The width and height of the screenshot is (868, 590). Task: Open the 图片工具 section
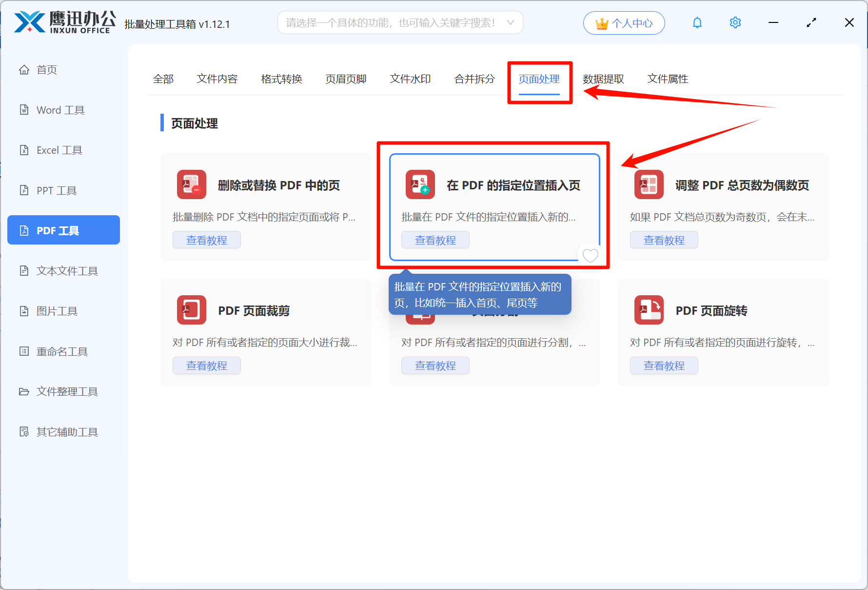(x=57, y=311)
